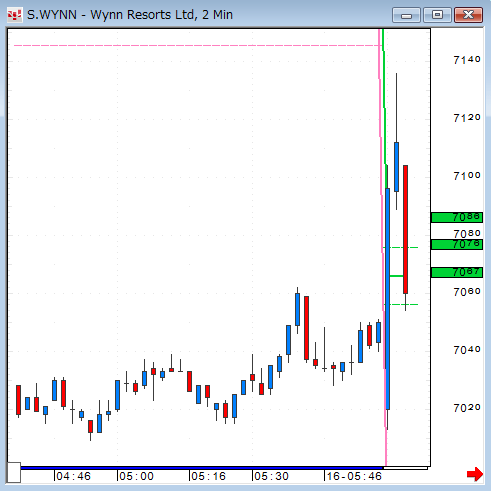Click the 05:00 time axis label
Image resolution: width=491 pixels, height=491 pixels.
tap(136, 476)
